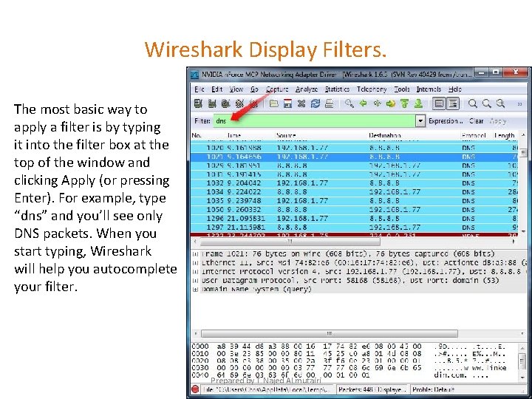532x399 pixels.
Task: Click the hex bytes pane vertical scrollbar
Action: [523, 360]
